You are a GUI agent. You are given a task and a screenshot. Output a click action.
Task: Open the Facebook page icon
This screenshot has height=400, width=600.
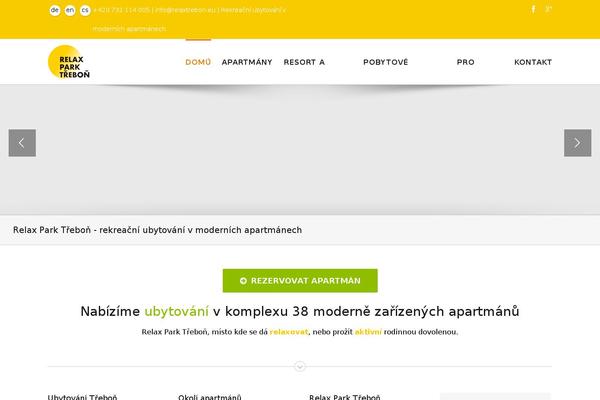(533, 10)
